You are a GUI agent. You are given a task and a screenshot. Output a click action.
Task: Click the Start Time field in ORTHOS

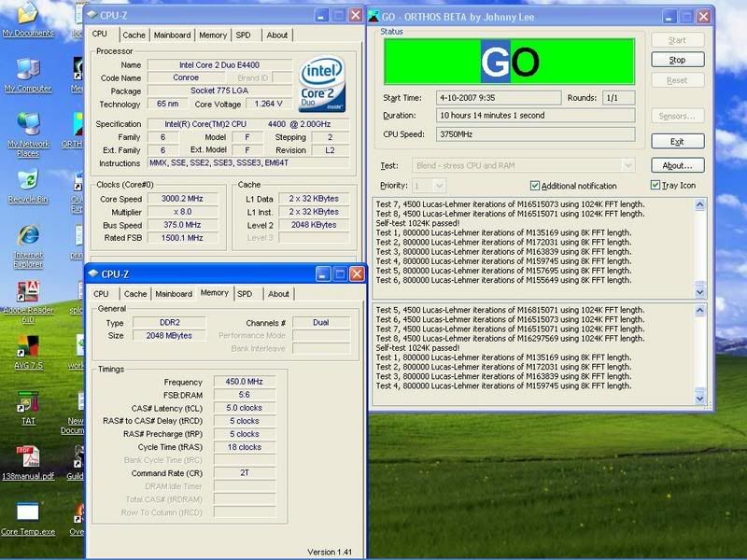499,98
